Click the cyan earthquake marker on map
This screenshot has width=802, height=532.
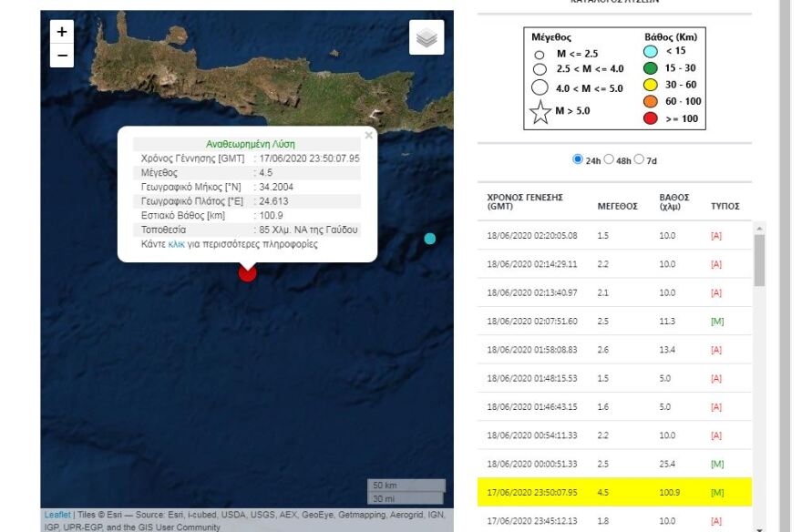430,239
